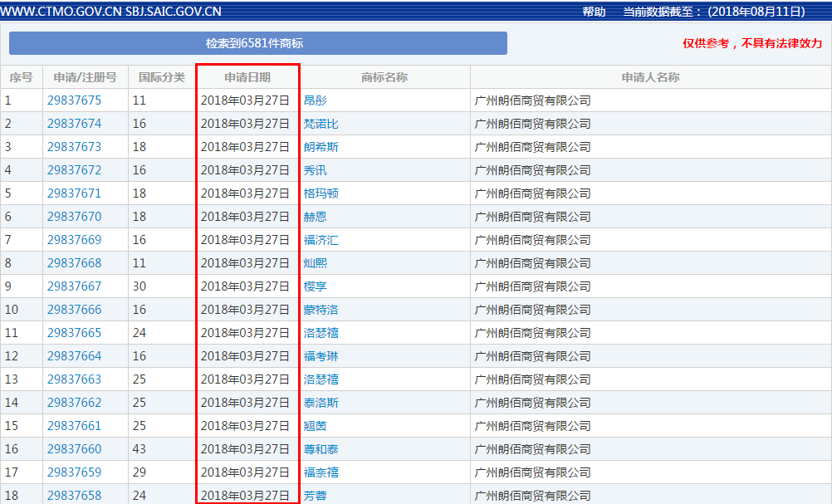Open registration number 29837664
Screen dimensions: 832x504
coord(74,356)
